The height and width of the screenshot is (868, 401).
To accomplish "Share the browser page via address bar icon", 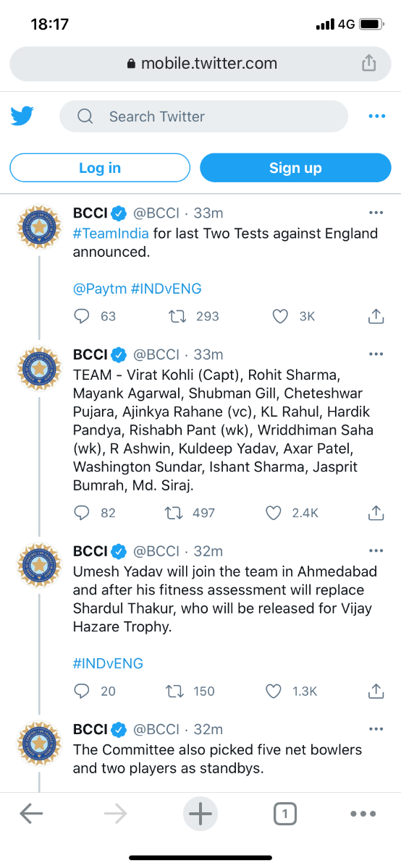I will click(x=369, y=64).
